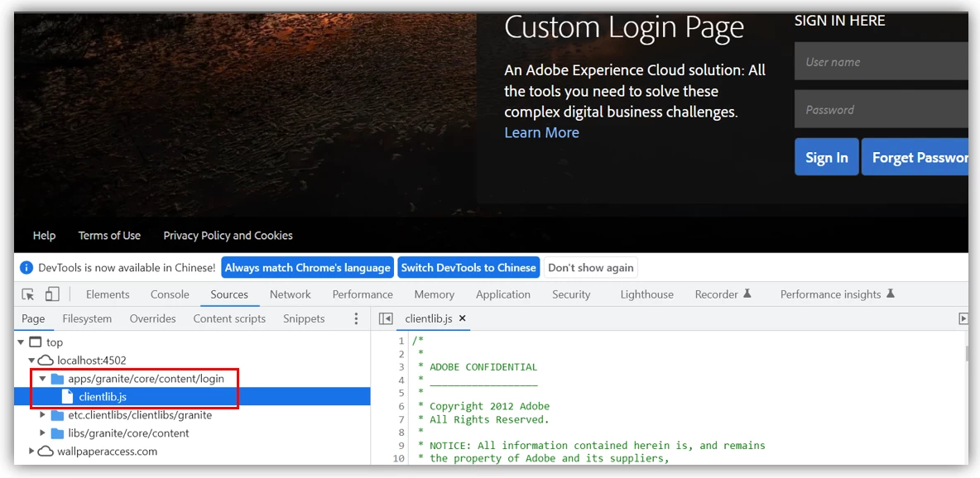Focus the User name input field
The image size is (980, 478).
click(x=882, y=62)
